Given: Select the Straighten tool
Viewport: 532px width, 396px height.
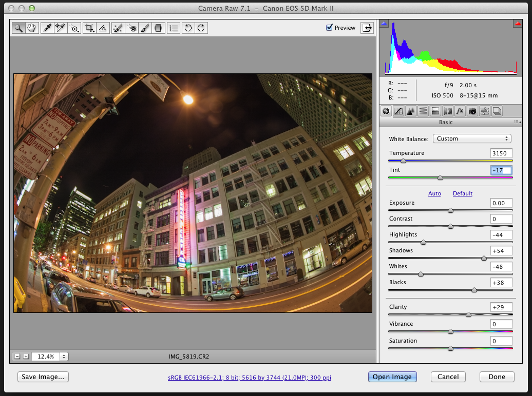Looking at the screenshot, I should [103, 28].
